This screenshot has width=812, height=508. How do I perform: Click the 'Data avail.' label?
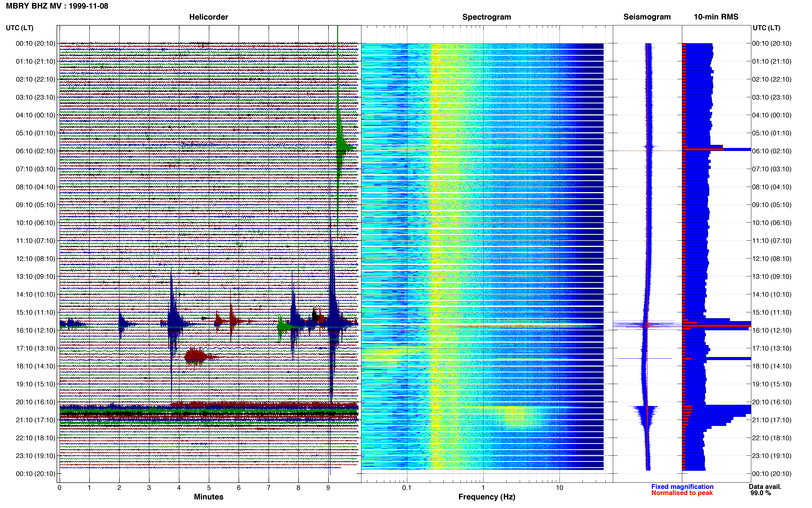[765, 486]
